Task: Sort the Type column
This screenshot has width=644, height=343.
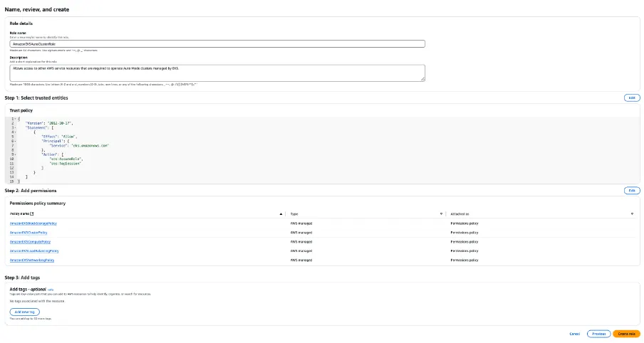Action: pos(441,213)
